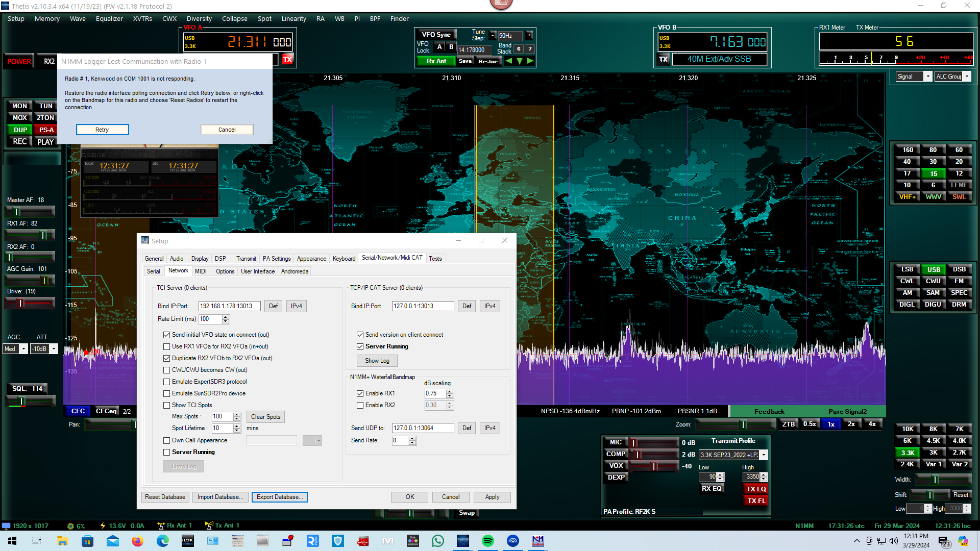Screen dimensions: 980x551
Task: Toggle Enable RX1 for N1MM waterfall
Action: (x=360, y=394)
